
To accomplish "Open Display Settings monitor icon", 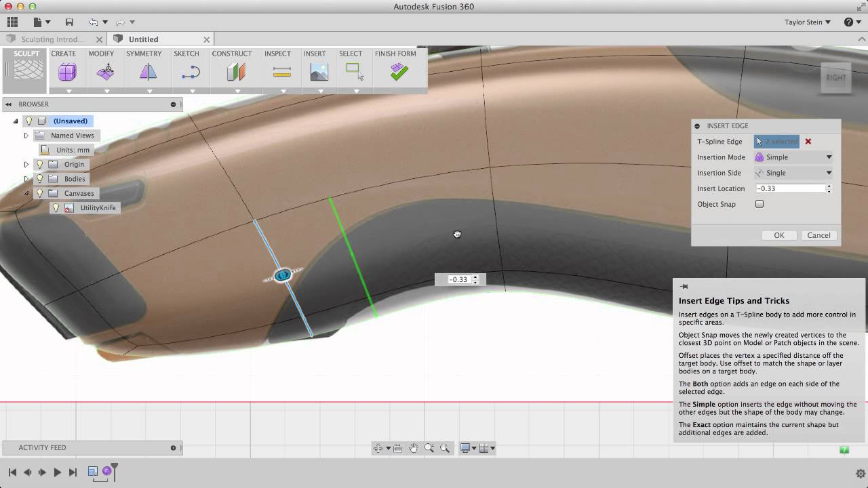I will pyautogui.click(x=465, y=448).
